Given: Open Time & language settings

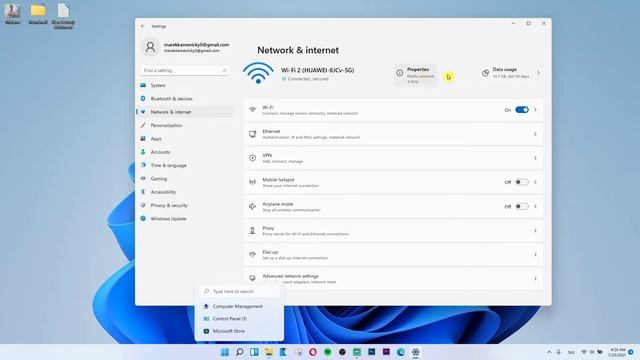Looking at the screenshot, I should click(x=185, y=165).
